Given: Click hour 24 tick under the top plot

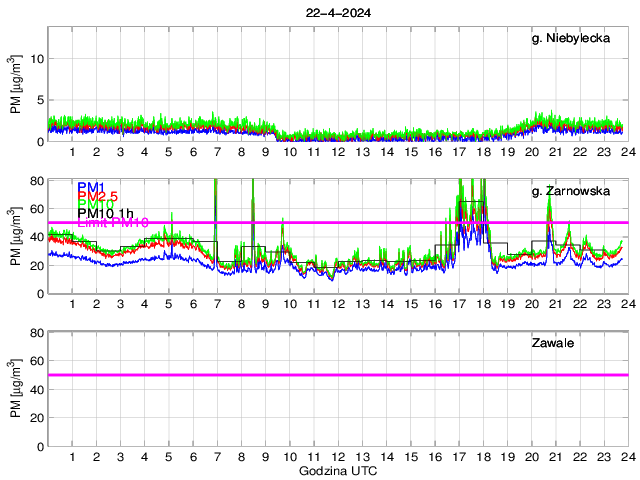Looking at the screenshot, I should 627,152.
